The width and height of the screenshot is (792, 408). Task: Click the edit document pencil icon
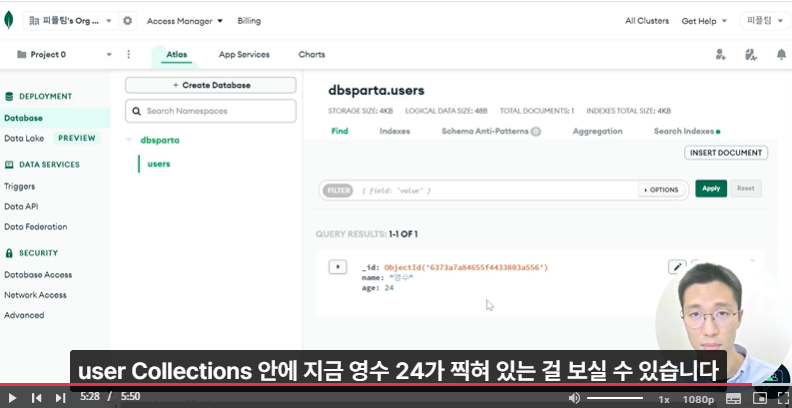[x=677, y=267]
